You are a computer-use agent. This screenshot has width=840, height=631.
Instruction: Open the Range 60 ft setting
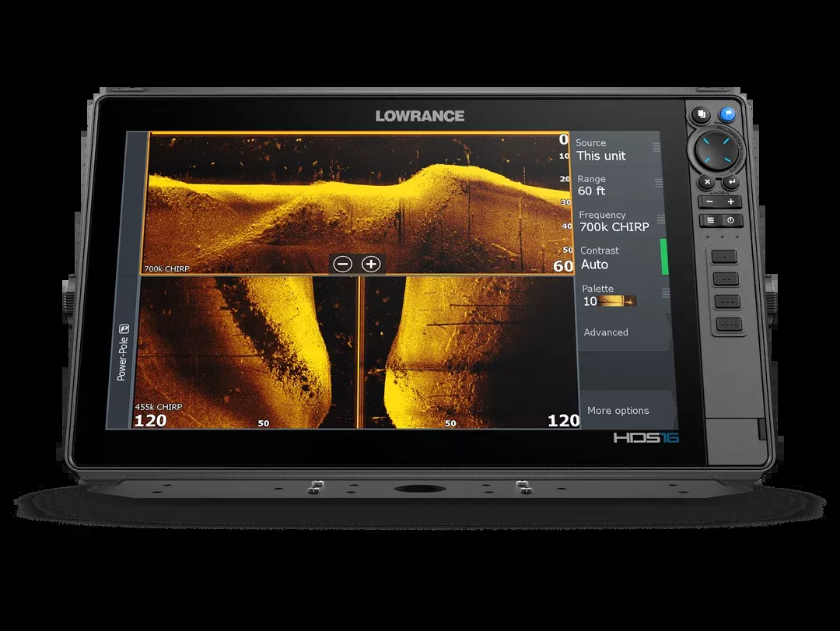click(x=618, y=185)
